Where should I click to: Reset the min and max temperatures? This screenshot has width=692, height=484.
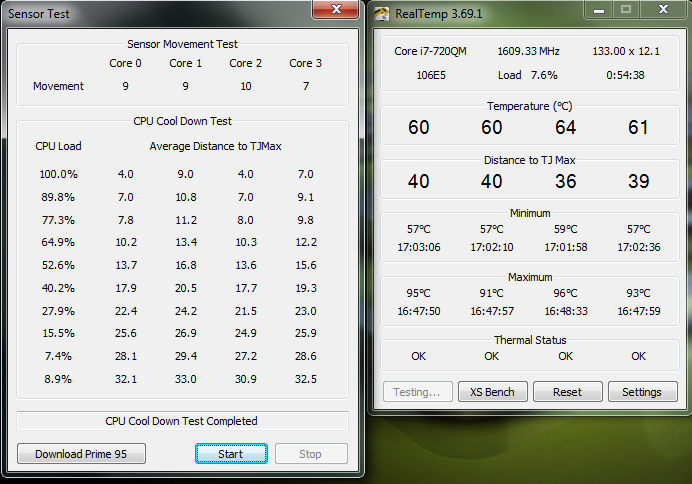(567, 392)
